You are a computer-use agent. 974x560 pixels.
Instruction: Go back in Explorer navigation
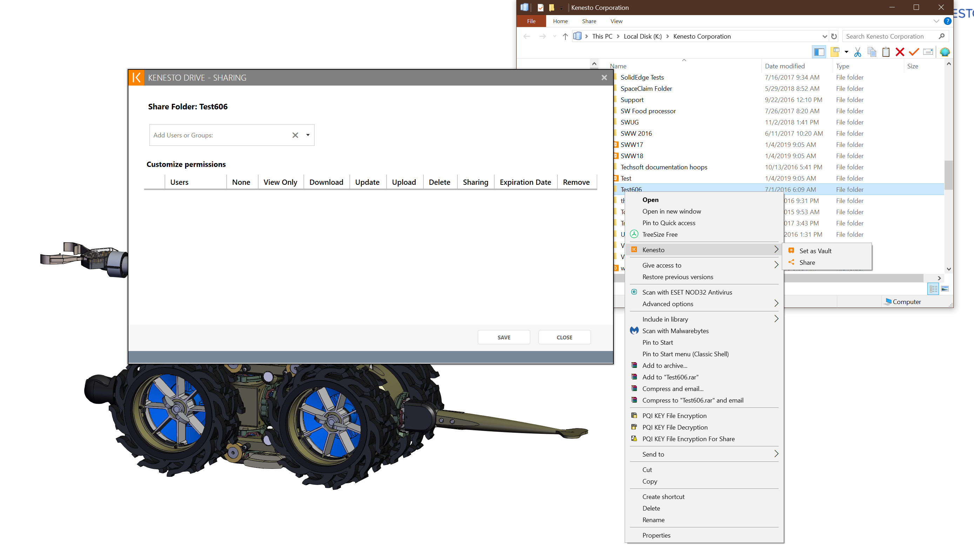tap(526, 36)
